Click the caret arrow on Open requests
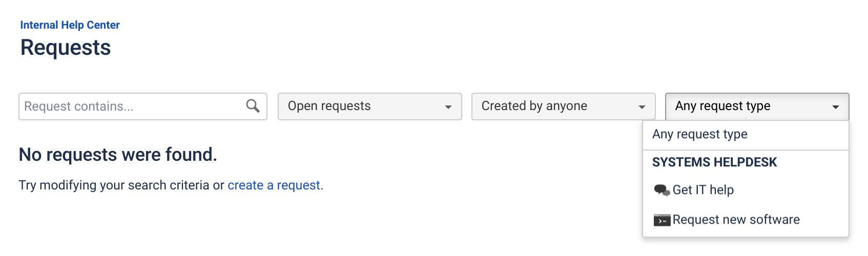The width and height of the screenshot is (868, 256). (x=448, y=107)
